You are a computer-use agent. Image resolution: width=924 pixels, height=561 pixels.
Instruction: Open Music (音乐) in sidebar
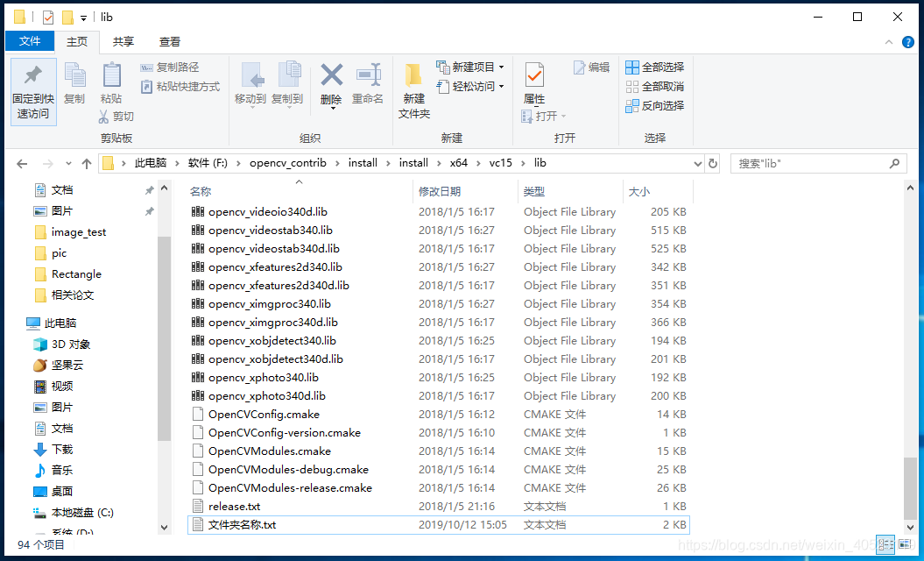[x=53, y=470]
